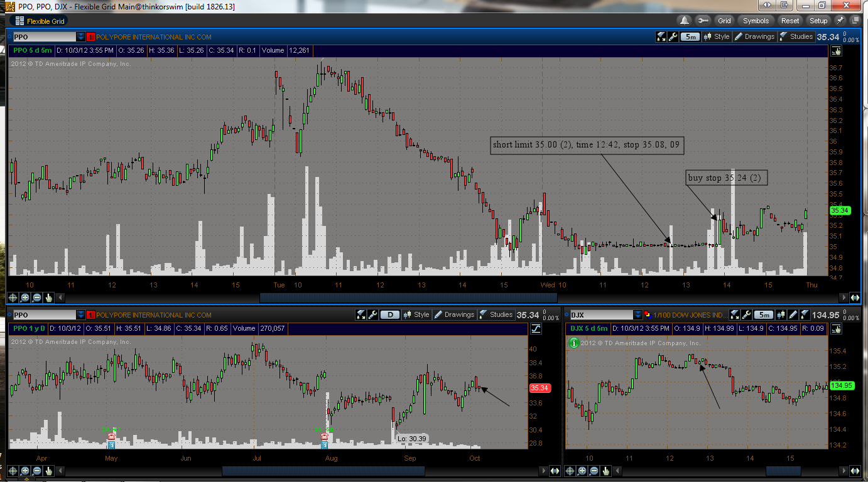Click red alert badge next to Polypore name, top chart
The width and height of the screenshot is (868, 482).
90,36
